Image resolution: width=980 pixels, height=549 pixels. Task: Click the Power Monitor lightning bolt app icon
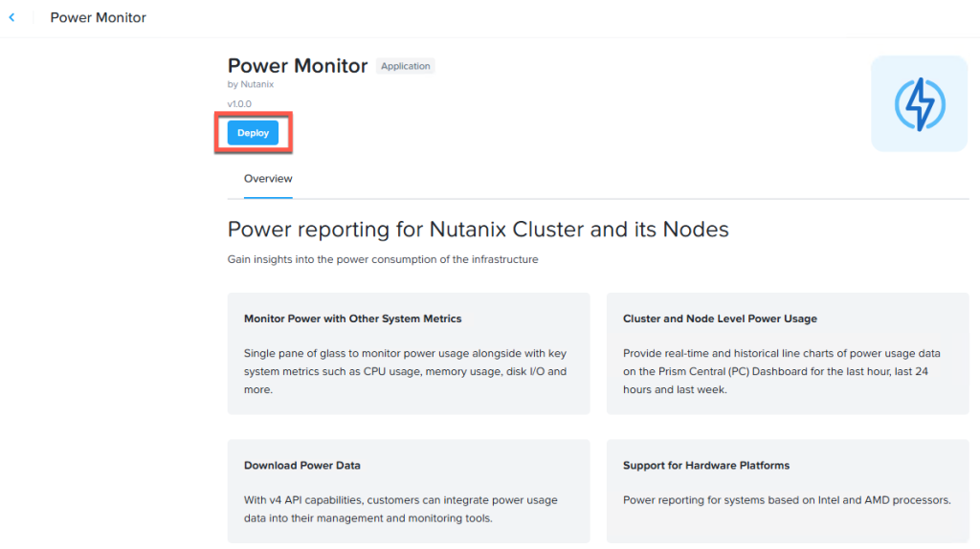920,103
